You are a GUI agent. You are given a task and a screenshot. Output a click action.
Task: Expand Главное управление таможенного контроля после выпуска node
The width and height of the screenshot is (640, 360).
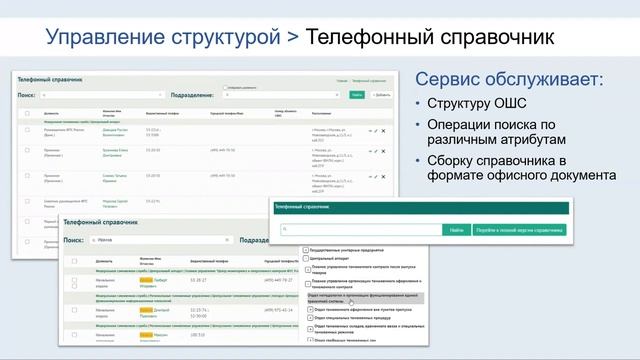tap(308, 270)
